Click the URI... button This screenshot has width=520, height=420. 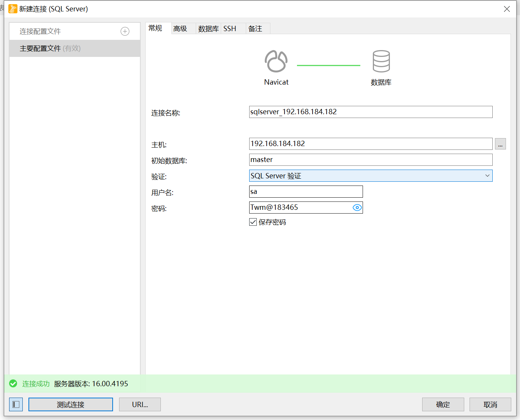click(140, 404)
